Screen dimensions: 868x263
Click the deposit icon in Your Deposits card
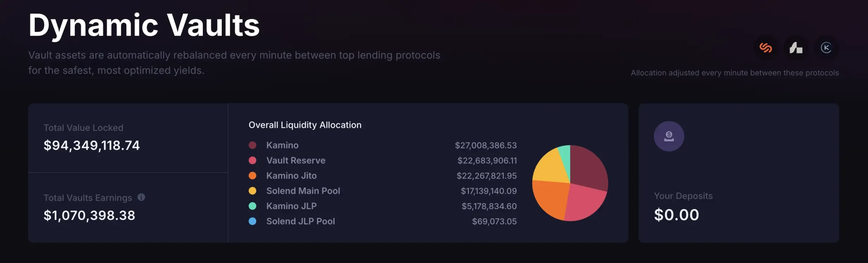[669, 136]
